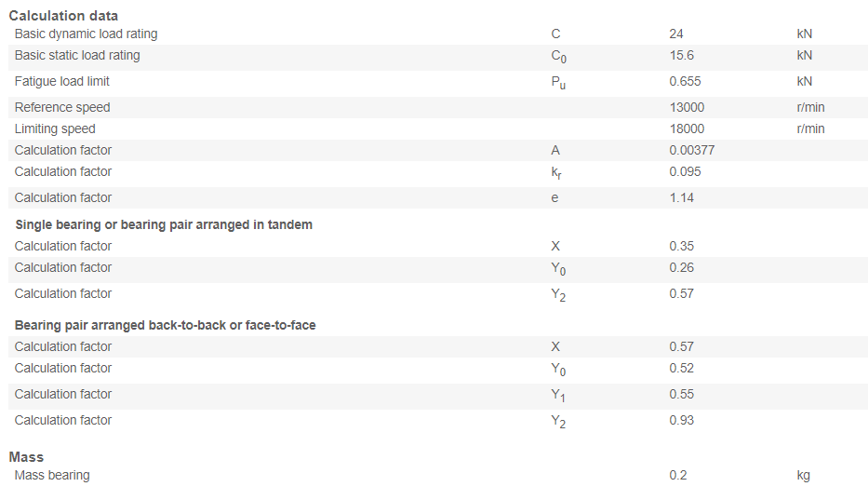Select the Mass bearing value 0.2
This screenshot has width=868, height=500.
point(677,476)
